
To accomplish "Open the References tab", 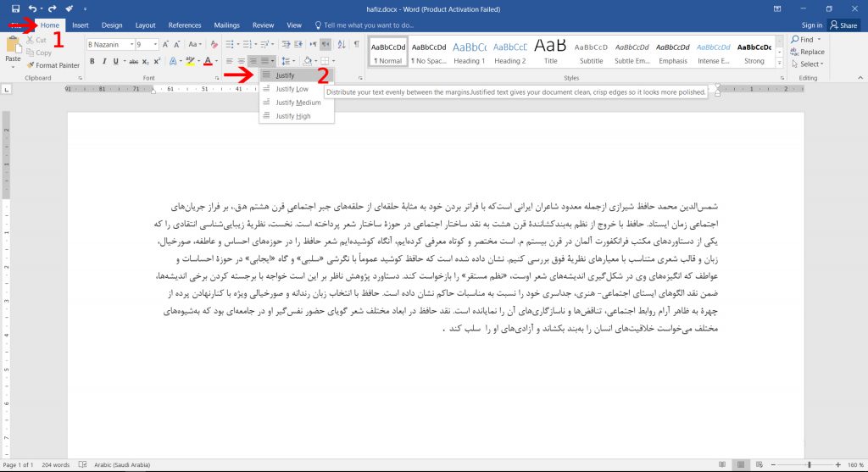I will coord(185,25).
